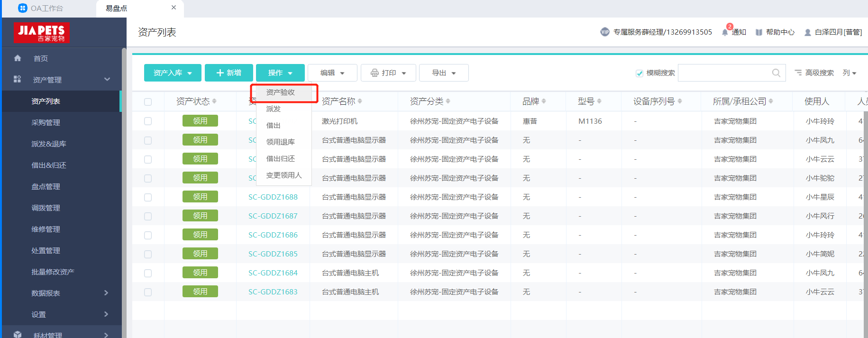Sort by 资产分类 column arrows
Screen dimensions: 868x338
(448, 101)
